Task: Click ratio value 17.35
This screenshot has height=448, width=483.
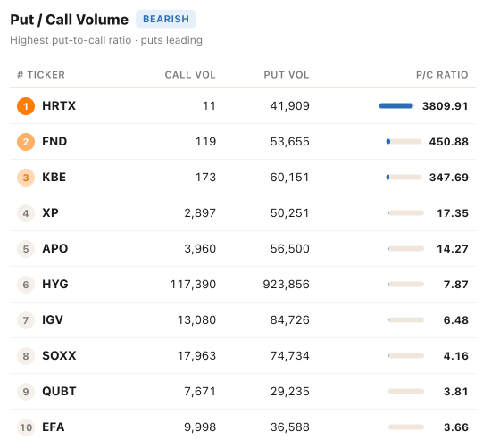Action: pos(453,213)
